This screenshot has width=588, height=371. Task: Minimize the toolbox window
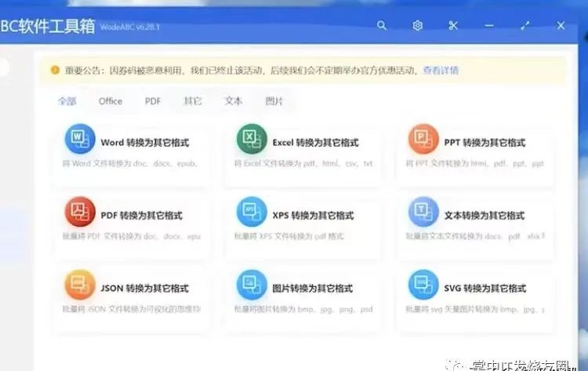pyautogui.click(x=488, y=26)
